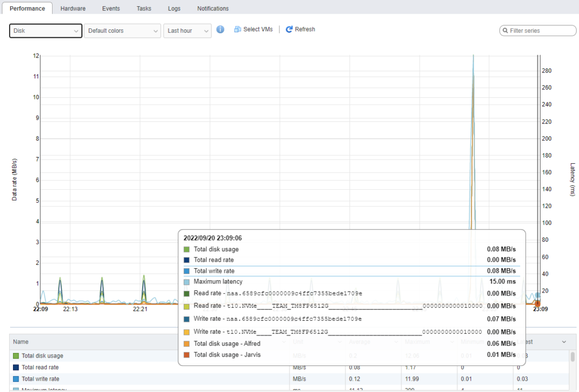Click the circular Refresh icon
The width and height of the screenshot is (579, 392).
[289, 29]
